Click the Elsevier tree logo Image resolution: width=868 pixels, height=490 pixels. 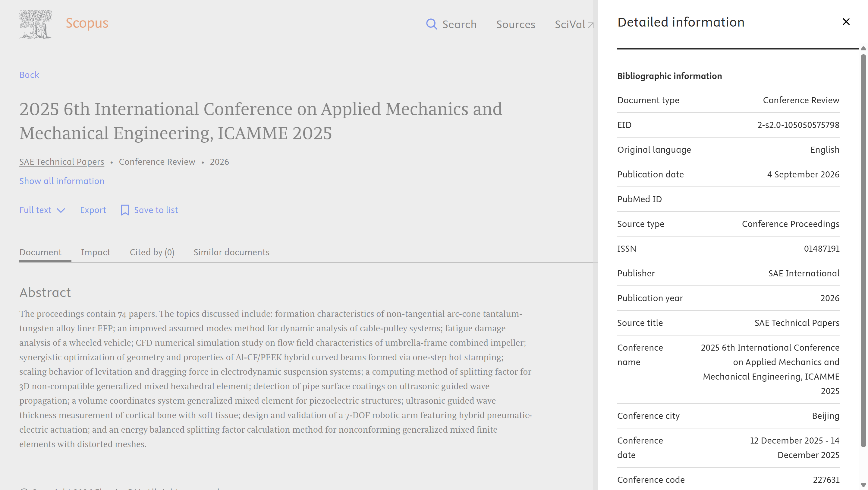pyautogui.click(x=35, y=24)
